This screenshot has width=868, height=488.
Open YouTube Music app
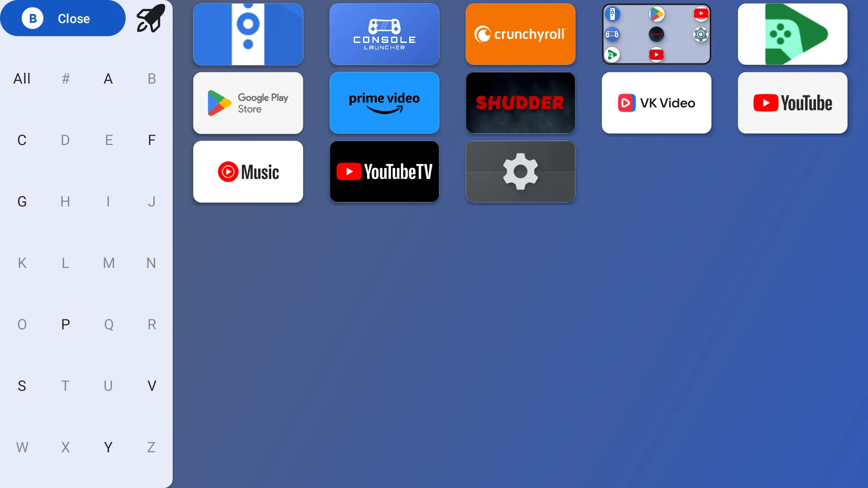(248, 172)
